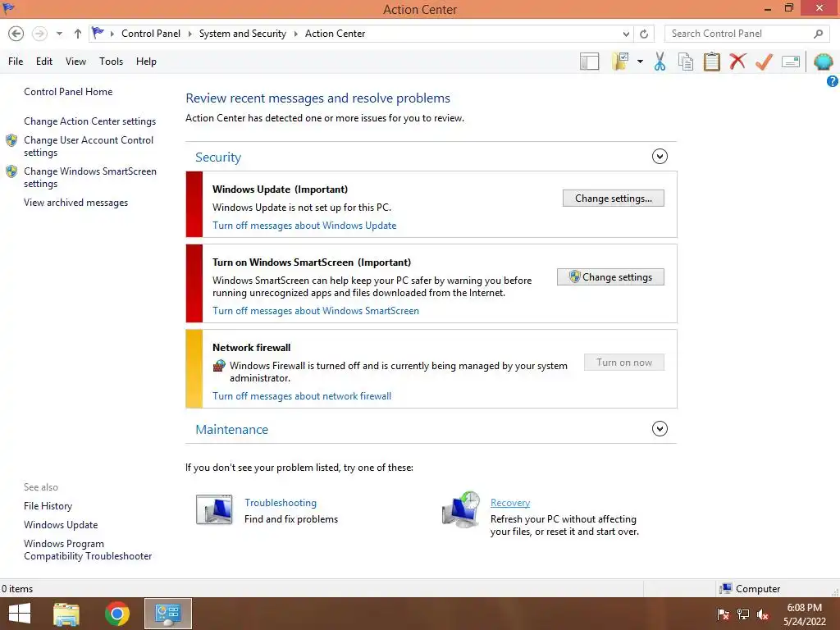Click Control Panel taskbar icon
Viewport: 840px width, 630px height.
coord(167,614)
